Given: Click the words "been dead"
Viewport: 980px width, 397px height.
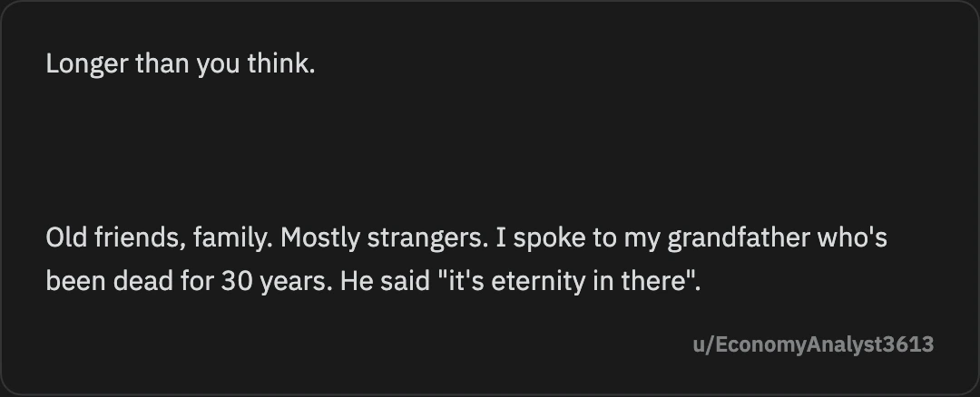Looking at the screenshot, I should (110, 281).
